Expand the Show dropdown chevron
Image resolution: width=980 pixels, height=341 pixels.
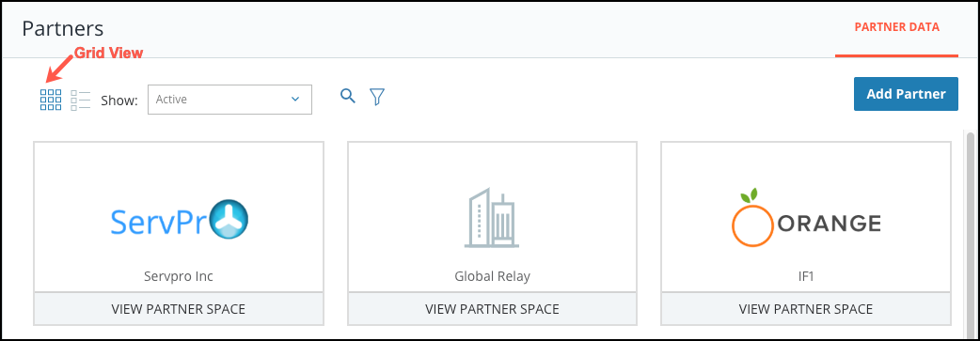coord(295,100)
